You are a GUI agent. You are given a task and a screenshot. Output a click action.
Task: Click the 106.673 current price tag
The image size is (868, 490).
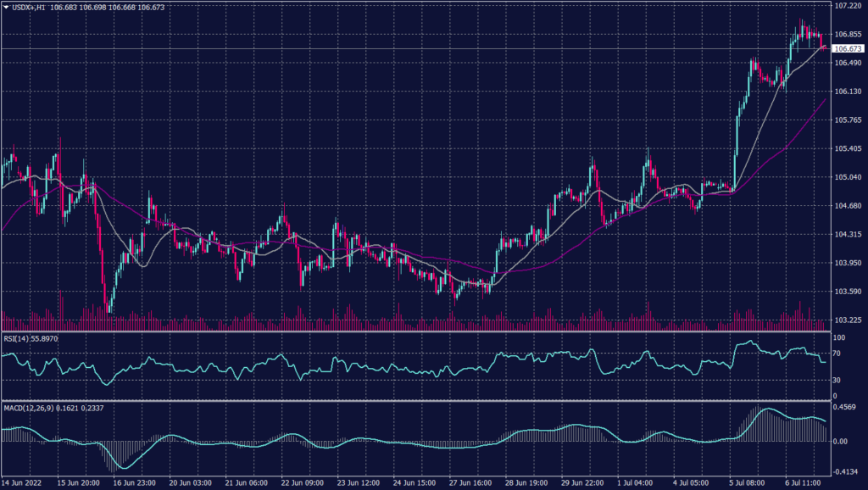click(847, 49)
